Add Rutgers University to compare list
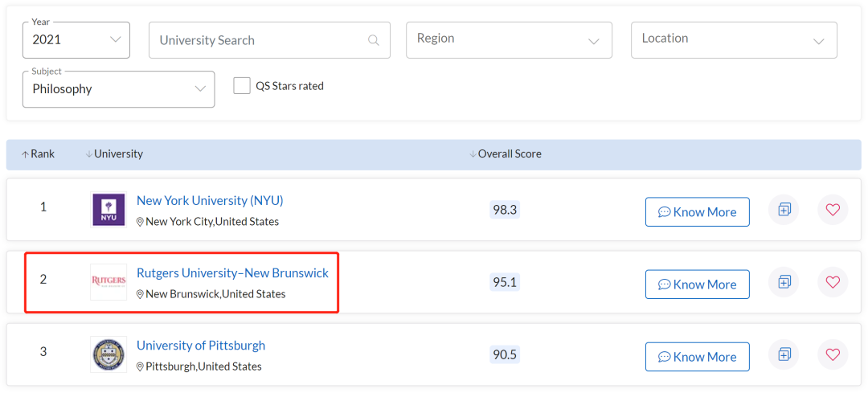 pyautogui.click(x=784, y=283)
